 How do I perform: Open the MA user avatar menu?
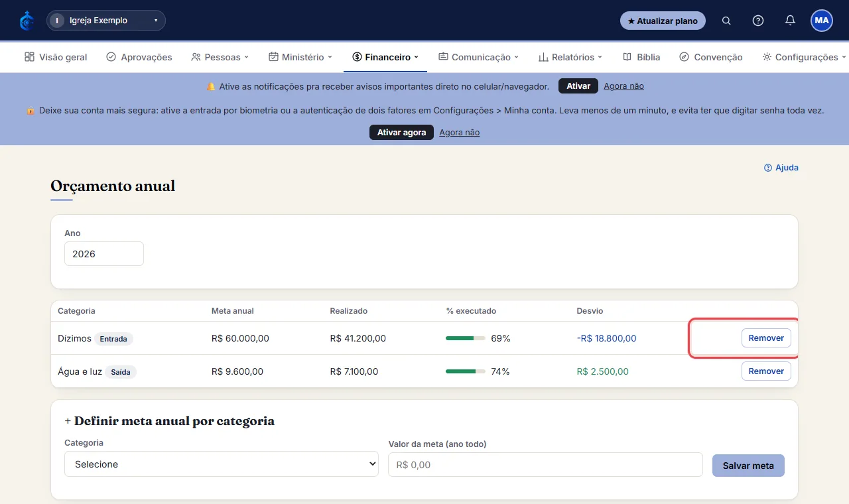pos(822,21)
